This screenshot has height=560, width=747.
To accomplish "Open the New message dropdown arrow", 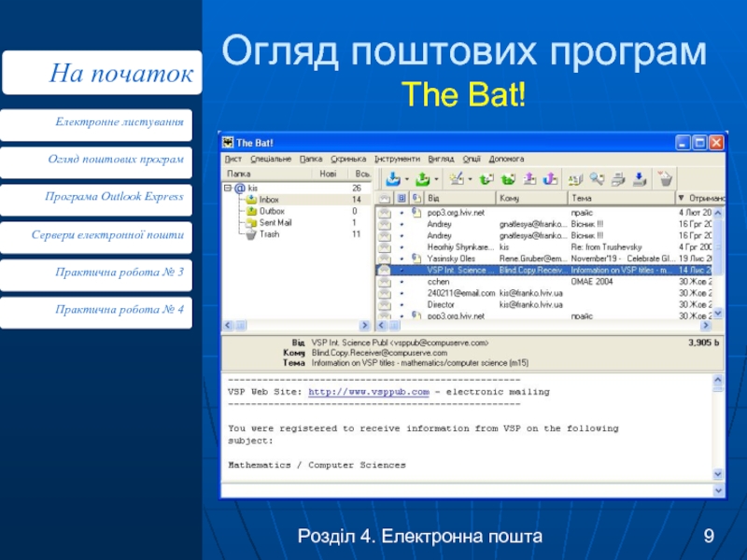I will pyautogui.click(x=471, y=179).
